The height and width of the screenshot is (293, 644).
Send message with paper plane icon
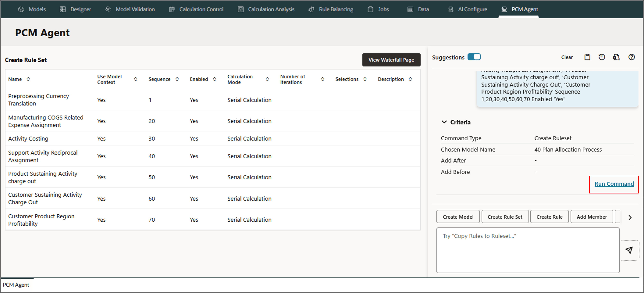[629, 250]
